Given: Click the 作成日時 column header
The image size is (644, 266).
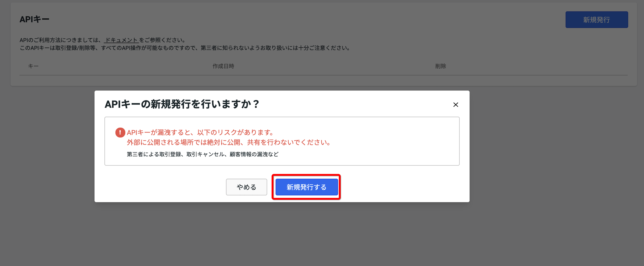Looking at the screenshot, I should click(223, 66).
